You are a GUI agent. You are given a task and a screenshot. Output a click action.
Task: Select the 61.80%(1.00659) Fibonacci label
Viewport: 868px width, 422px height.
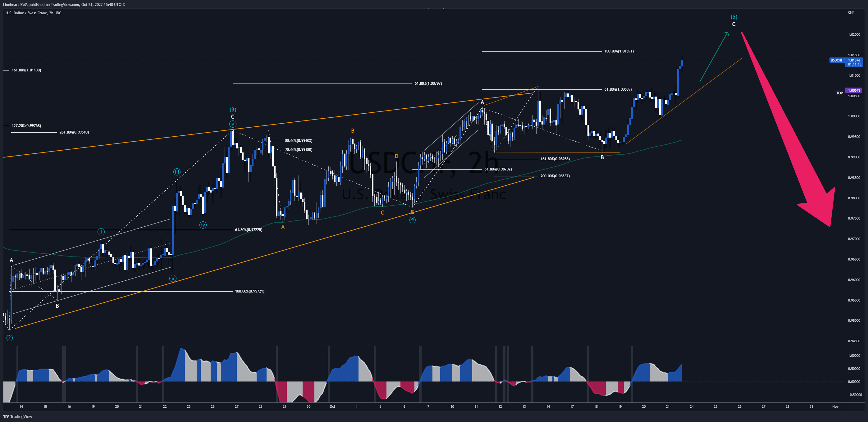click(618, 90)
